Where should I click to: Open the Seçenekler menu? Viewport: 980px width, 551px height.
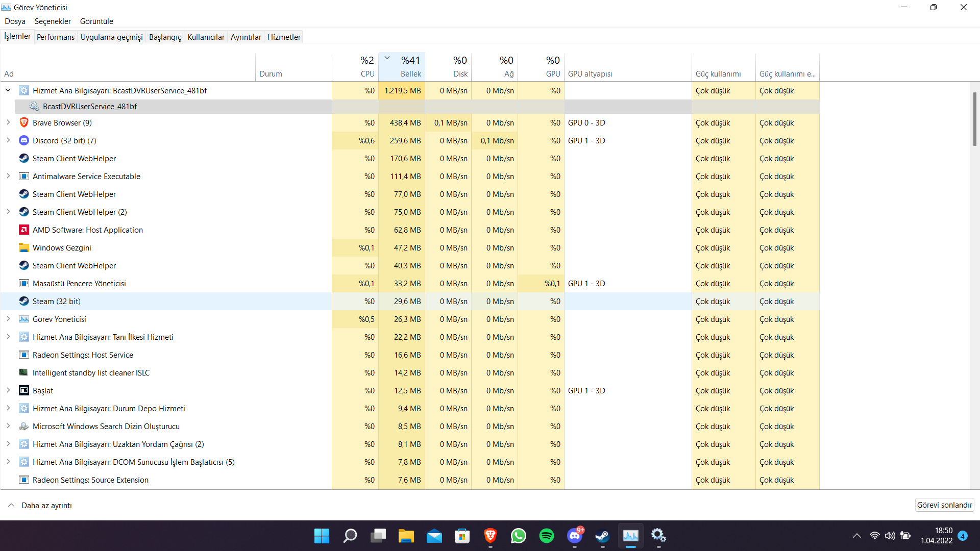(x=53, y=21)
